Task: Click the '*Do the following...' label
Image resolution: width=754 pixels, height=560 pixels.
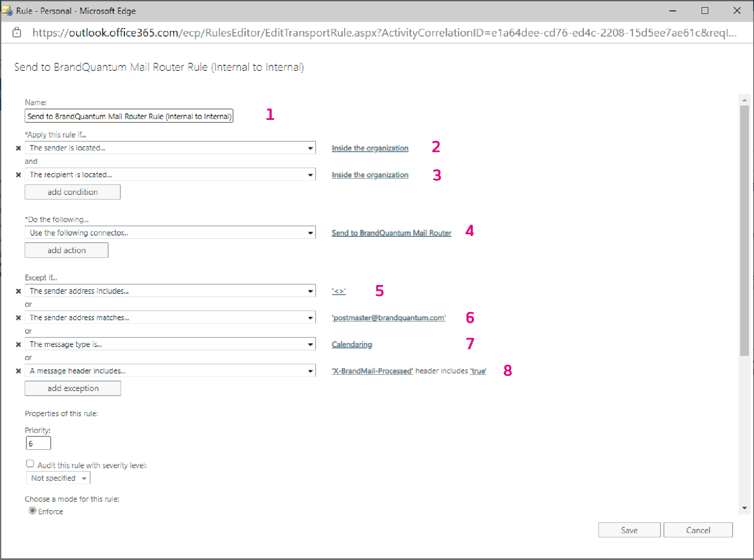Action: tap(57, 220)
